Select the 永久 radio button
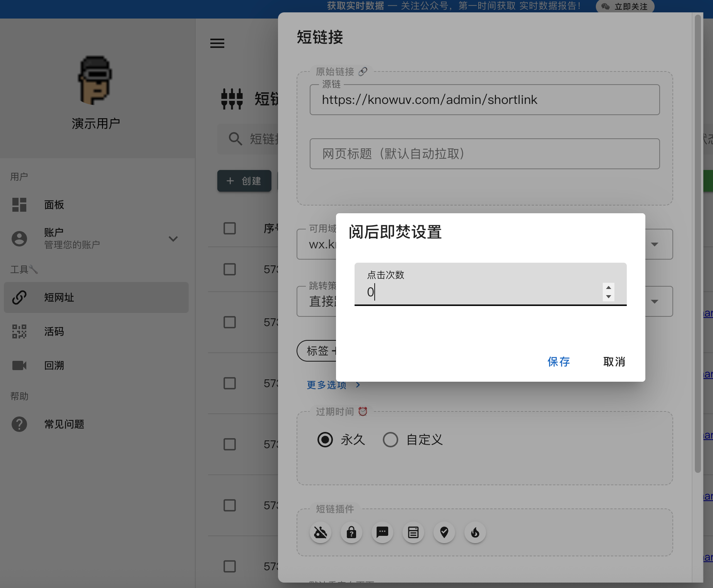 pos(325,440)
